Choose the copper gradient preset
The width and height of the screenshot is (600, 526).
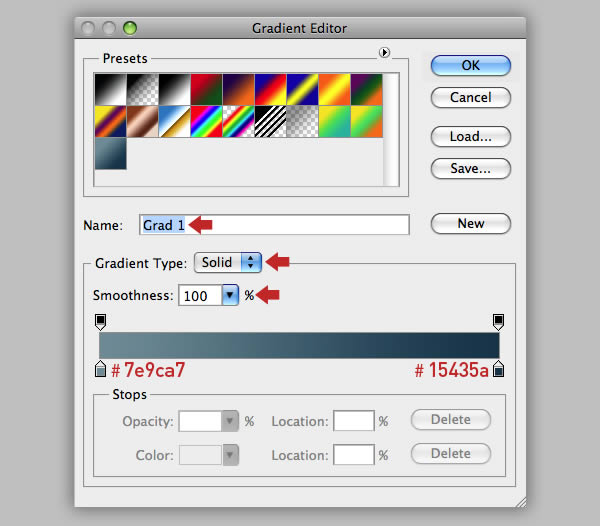[143, 122]
